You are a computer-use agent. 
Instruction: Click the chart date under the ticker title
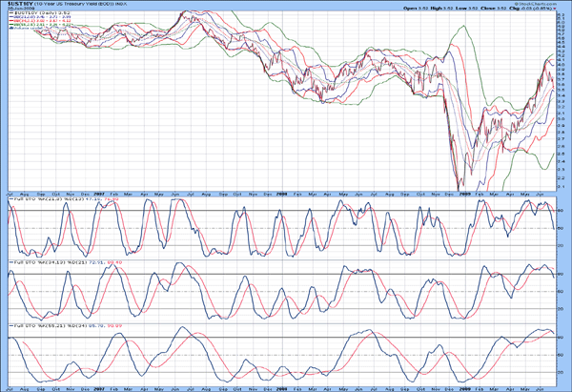[19, 10]
